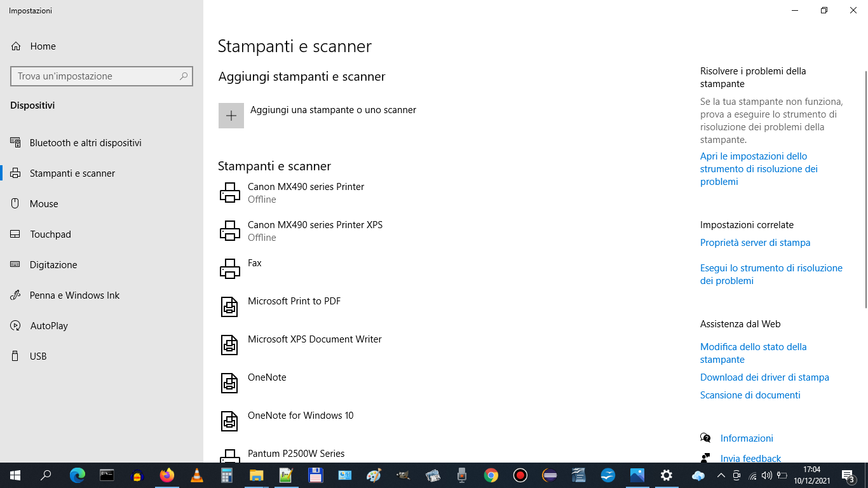Click the Home icon in the sidebar
This screenshot has width=868, height=488.
[x=16, y=46]
